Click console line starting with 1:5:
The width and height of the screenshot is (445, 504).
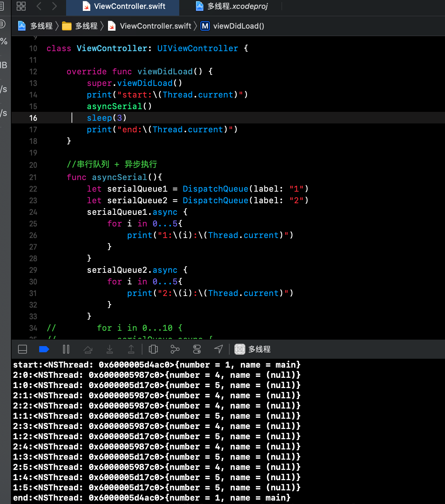pos(157,488)
